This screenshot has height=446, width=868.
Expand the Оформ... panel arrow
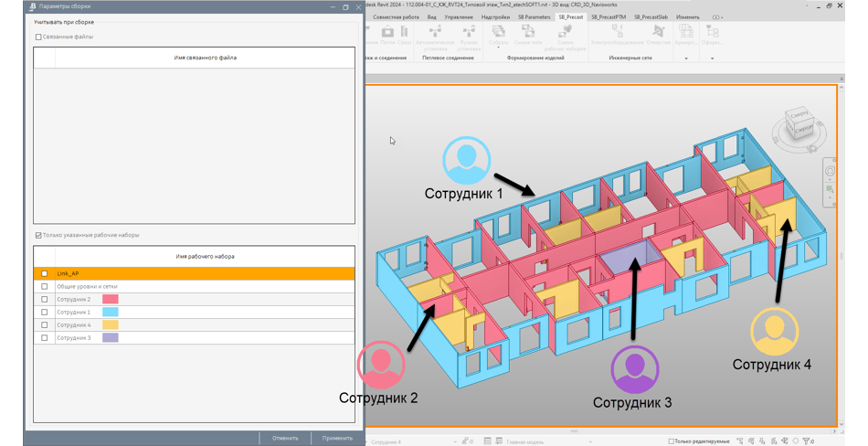click(x=713, y=58)
